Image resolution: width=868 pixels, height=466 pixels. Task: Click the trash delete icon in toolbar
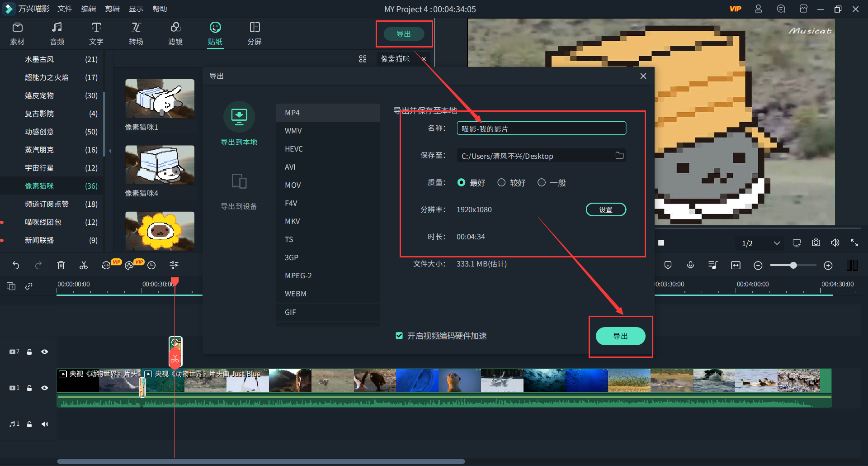[x=61, y=265]
